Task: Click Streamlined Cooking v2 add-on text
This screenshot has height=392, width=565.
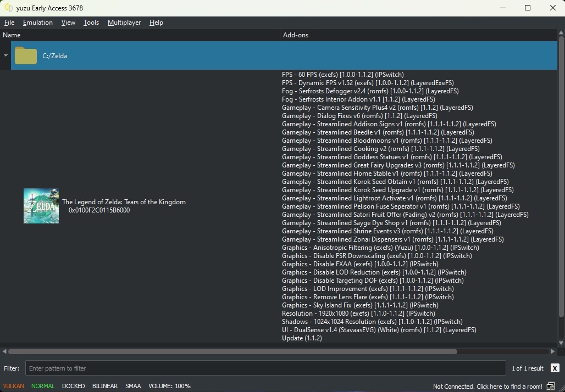Action: 380,149
